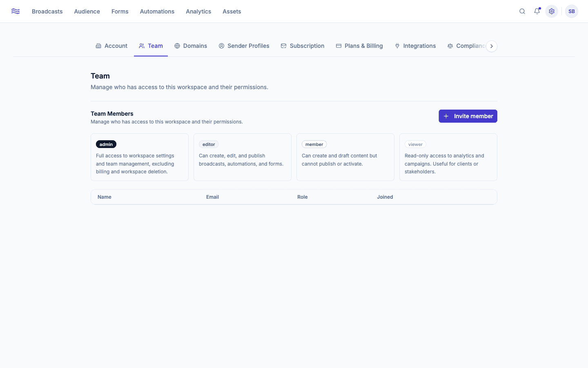The image size is (588, 368).
Task: Switch to the Subscription tab
Action: pos(303,46)
